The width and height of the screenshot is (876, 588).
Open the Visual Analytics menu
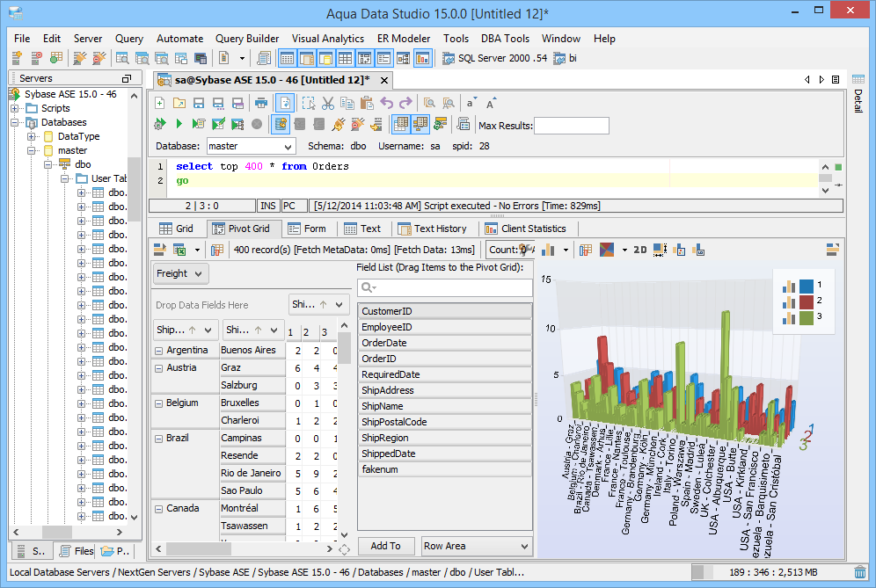click(327, 39)
